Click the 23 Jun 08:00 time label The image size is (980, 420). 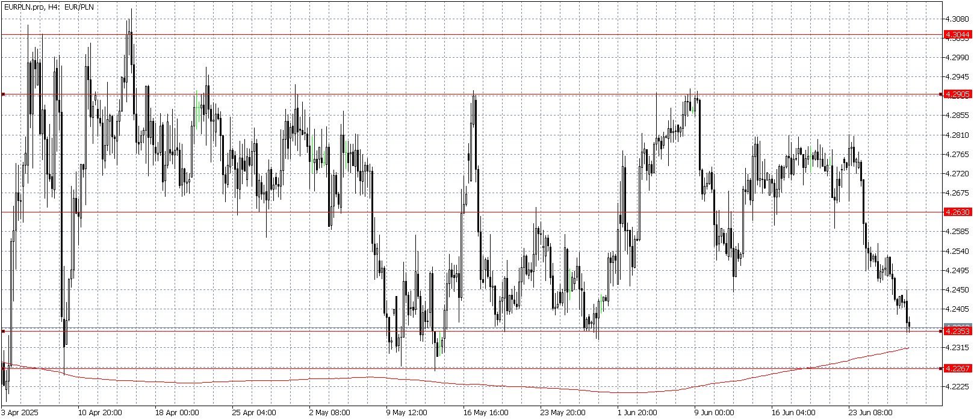[x=870, y=413]
